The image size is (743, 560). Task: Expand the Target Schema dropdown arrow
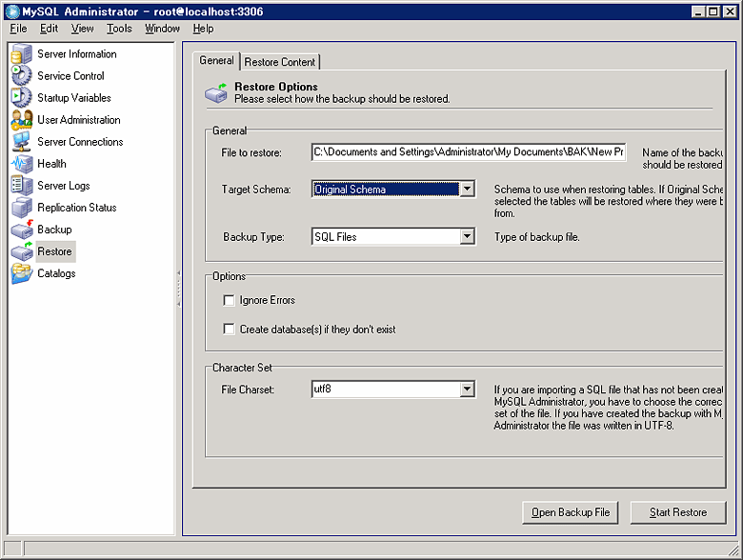point(467,189)
